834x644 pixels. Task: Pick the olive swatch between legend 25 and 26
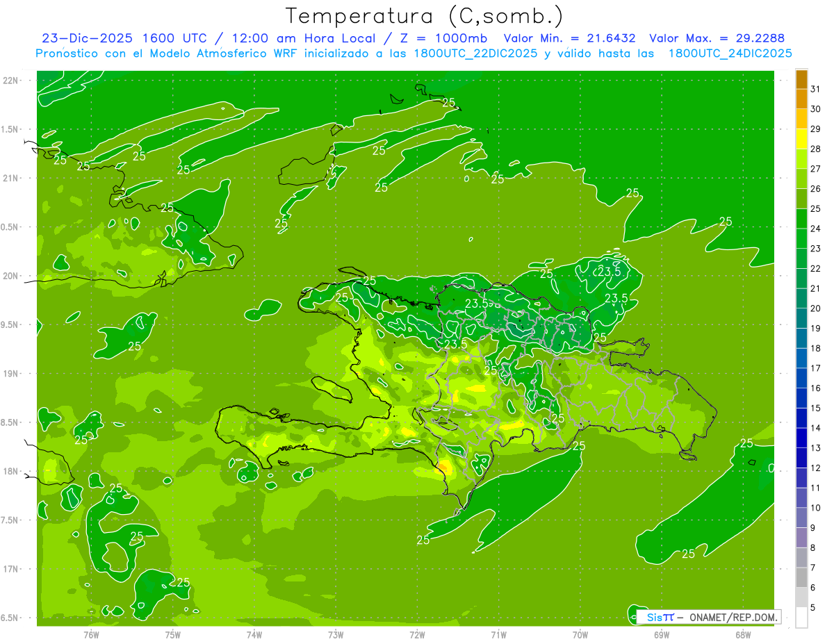(801, 199)
